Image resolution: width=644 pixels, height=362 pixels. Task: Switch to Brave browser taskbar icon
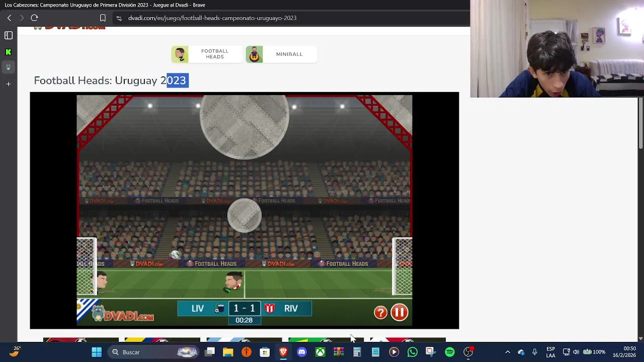(283, 352)
